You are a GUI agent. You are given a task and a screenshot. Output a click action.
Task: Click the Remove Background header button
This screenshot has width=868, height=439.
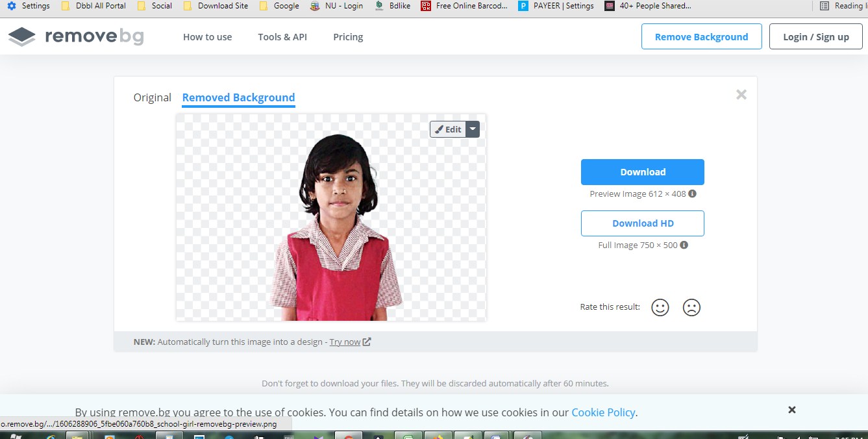point(701,36)
